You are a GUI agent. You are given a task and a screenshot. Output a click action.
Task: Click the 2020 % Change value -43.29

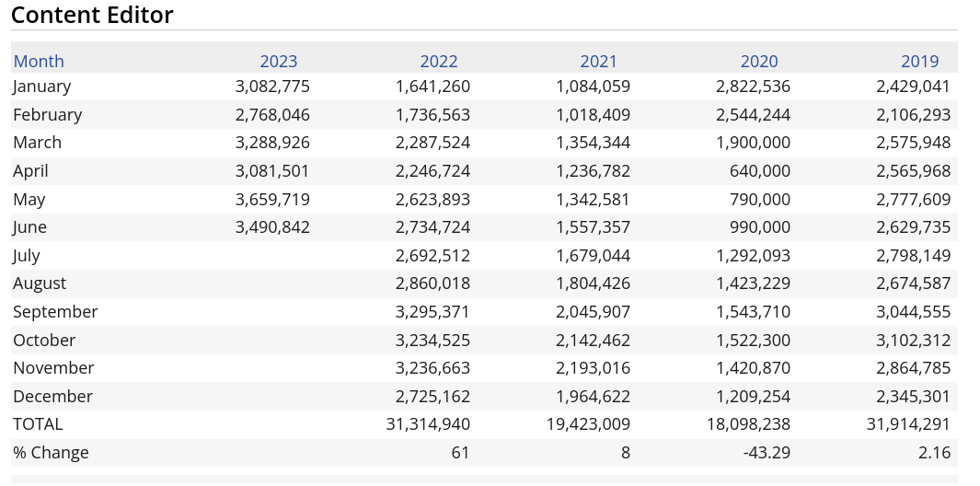click(766, 453)
